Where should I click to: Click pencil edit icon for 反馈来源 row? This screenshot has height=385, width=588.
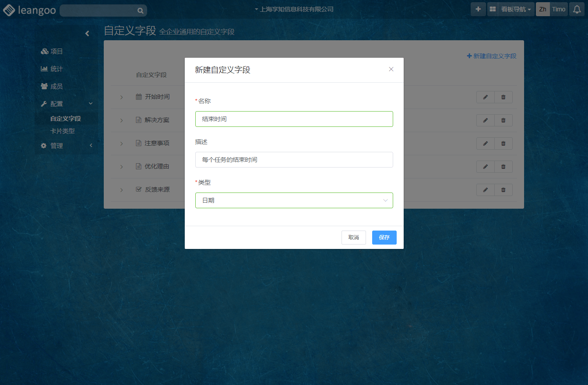485,190
